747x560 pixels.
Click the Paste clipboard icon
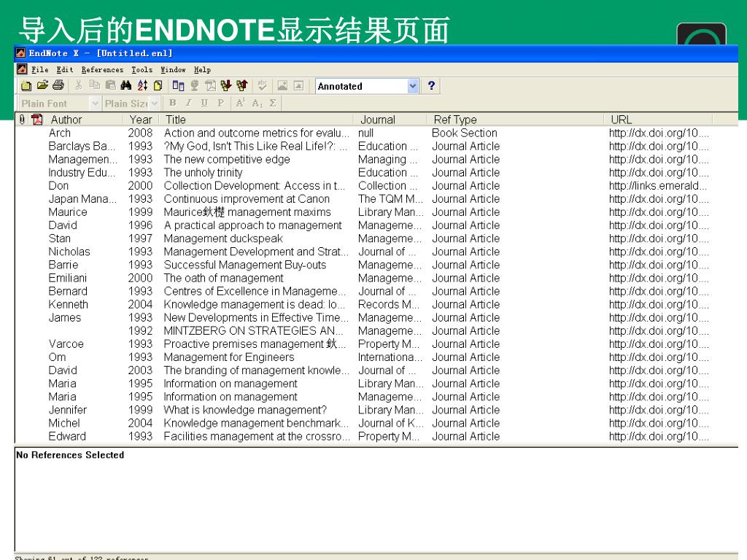111,86
